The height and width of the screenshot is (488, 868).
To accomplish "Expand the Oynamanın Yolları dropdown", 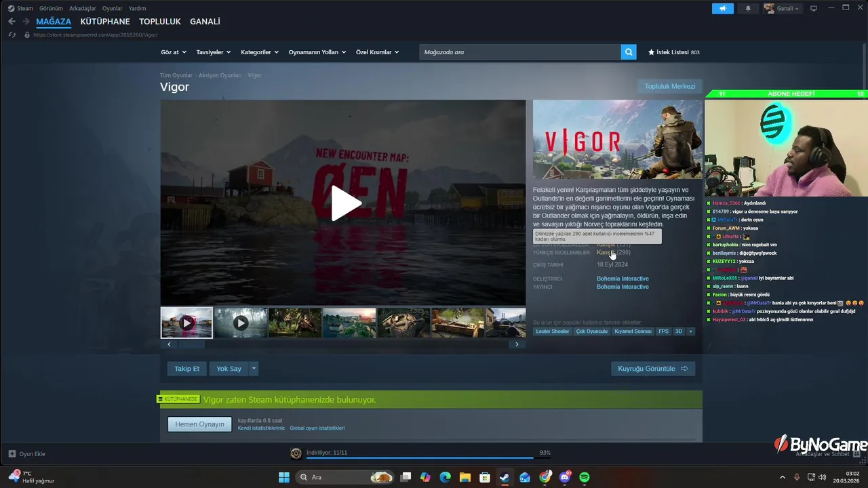I will click(x=317, y=52).
